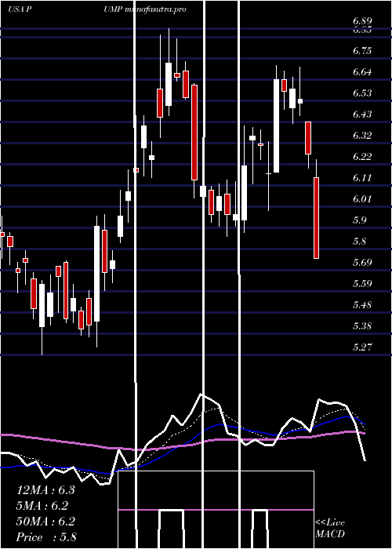The width and height of the screenshot is (392, 549).
Task: Click the 6.01 price axis label
Action: click(x=362, y=199)
